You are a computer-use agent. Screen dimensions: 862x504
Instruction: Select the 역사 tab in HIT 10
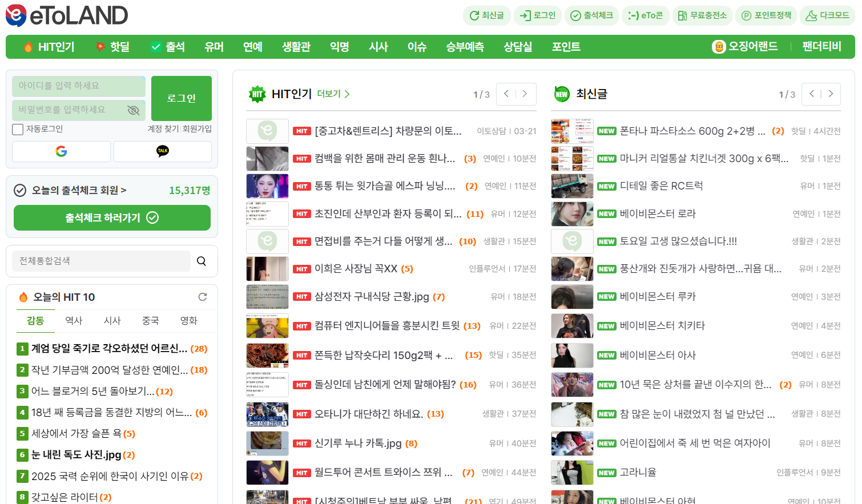[74, 321]
